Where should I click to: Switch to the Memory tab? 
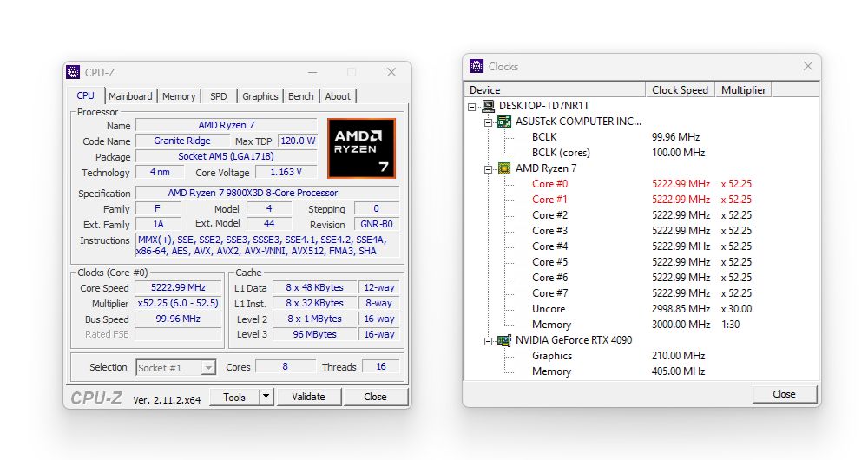(x=179, y=96)
